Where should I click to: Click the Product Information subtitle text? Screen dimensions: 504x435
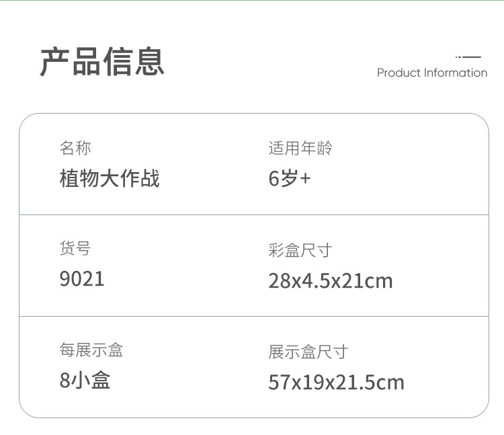pyautogui.click(x=431, y=73)
